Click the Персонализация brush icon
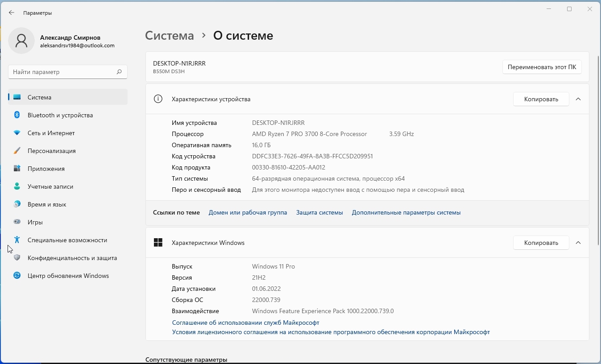Viewport: 601px width, 364px height. [17, 151]
